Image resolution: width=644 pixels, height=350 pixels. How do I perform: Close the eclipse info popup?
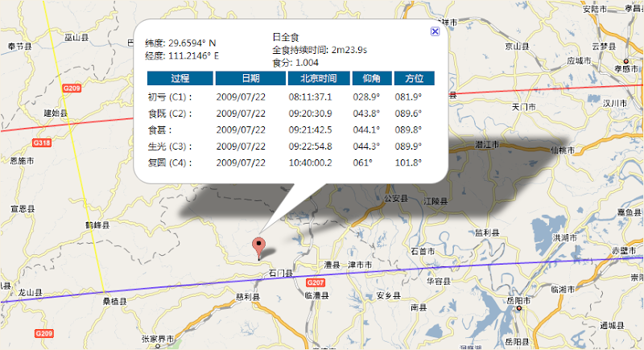435,31
